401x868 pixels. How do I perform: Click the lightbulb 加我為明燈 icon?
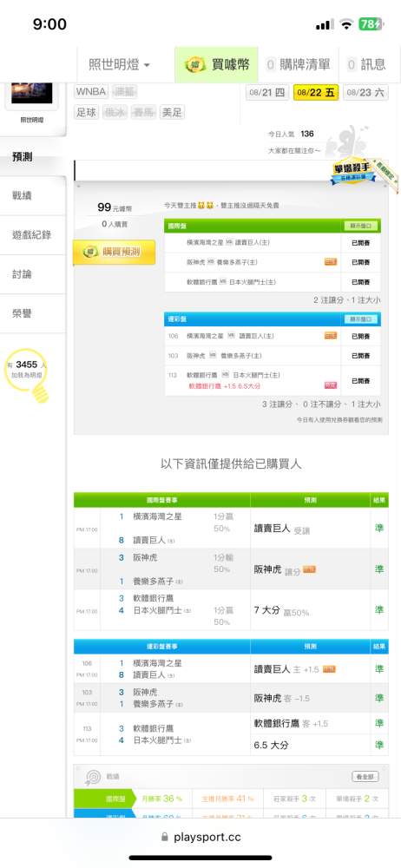[28, 375]
